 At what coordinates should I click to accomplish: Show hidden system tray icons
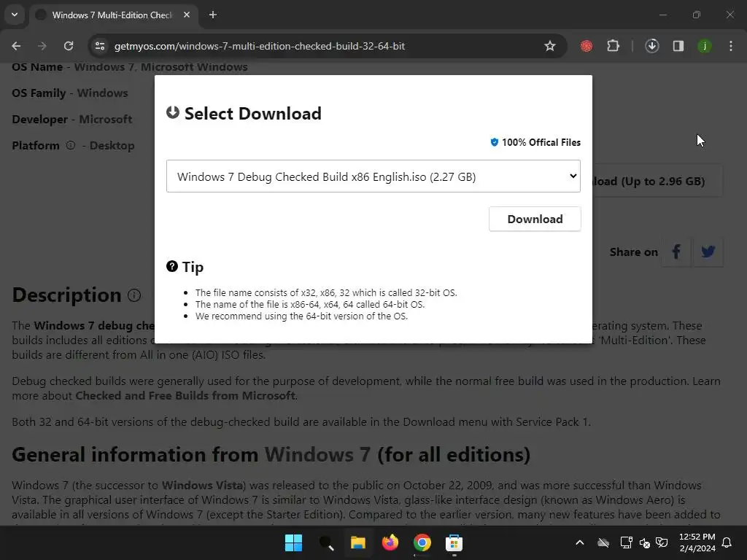[580, 542]
